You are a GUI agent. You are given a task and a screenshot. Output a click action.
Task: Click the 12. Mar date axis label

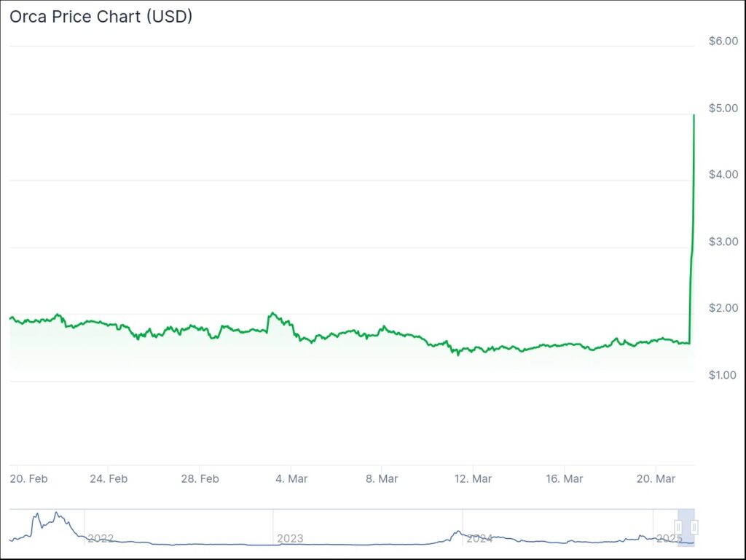(472, 478)
